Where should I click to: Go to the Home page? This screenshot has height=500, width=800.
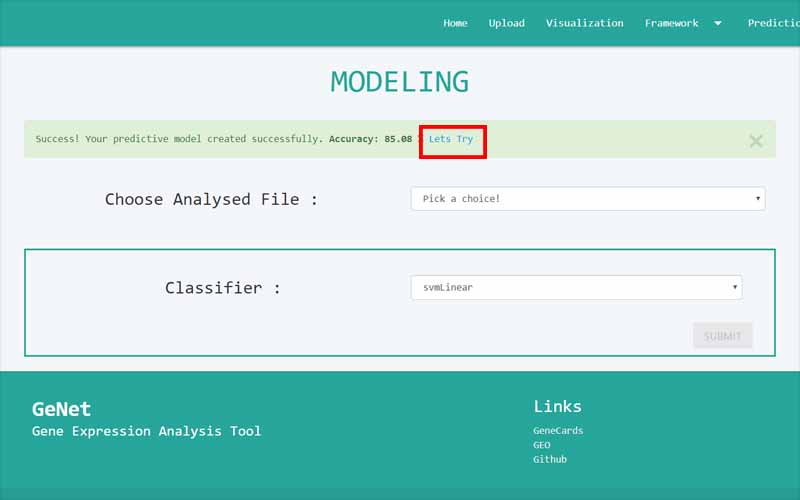[455, 23]
